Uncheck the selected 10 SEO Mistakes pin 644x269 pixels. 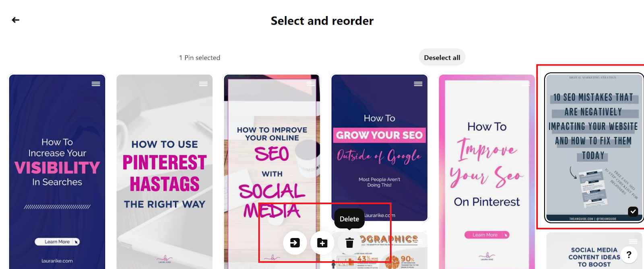[633, 211]
